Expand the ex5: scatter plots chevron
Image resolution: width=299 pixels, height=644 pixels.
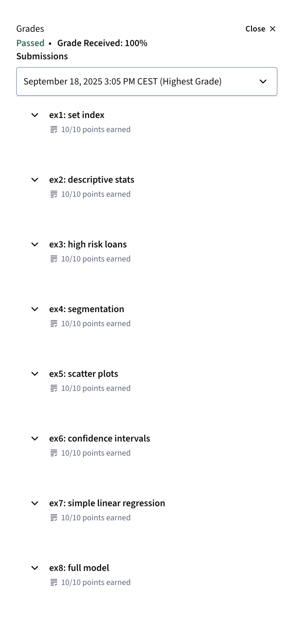(x=35, y=374)
